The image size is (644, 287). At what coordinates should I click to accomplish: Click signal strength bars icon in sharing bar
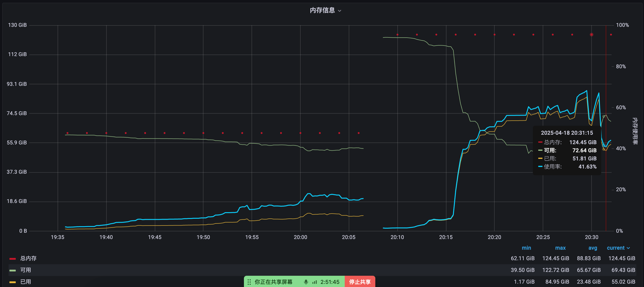click(x=315, y=282)
